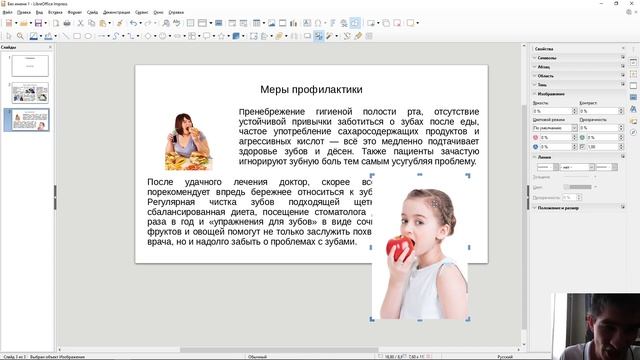Open more options for the Линия section
Screen dimensions: 640x360
click(x=622, y=157)
